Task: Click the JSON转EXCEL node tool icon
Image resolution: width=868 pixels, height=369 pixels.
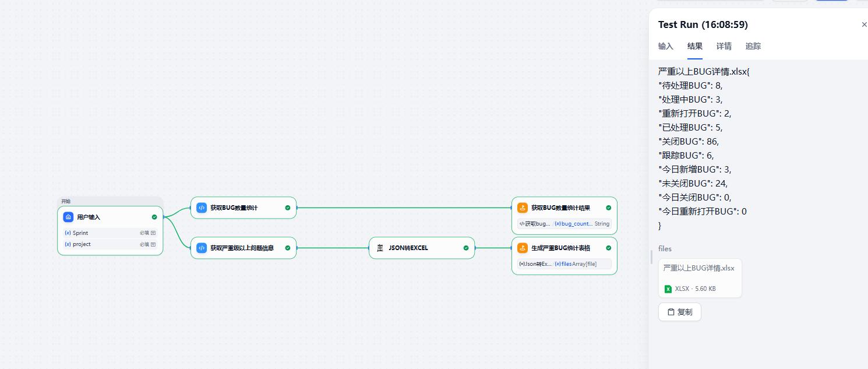Action: 380,248
